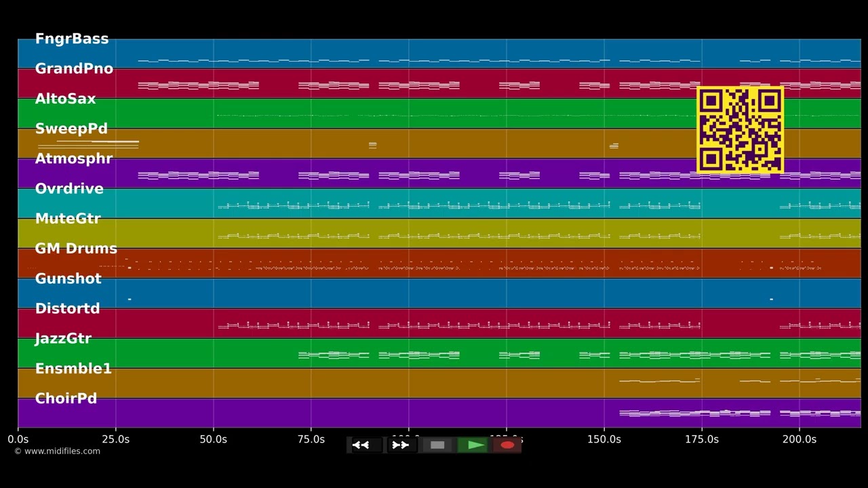The image size is (868, 488).
Task: Select the Distortd track label
Action: click(x=68, y=308)
